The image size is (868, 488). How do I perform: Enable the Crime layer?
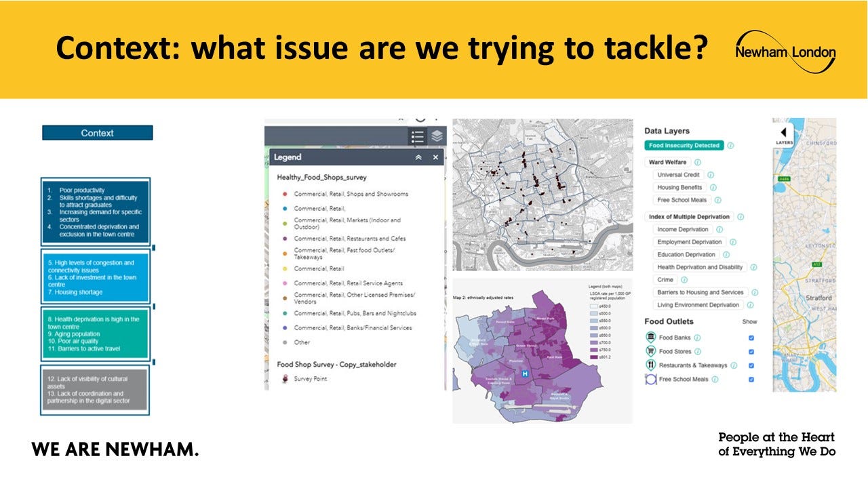coord(665,280)
